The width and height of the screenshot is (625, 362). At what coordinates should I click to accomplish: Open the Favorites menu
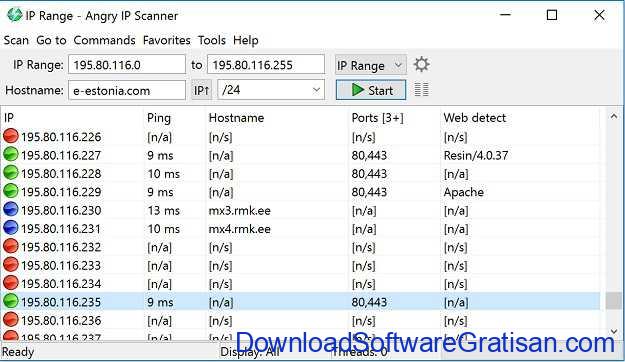coord(167,40)
